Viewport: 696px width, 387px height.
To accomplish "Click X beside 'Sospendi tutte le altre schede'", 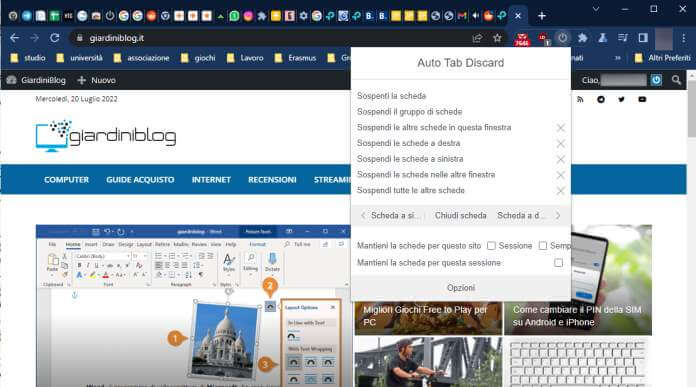I will [x=561, y=191].
